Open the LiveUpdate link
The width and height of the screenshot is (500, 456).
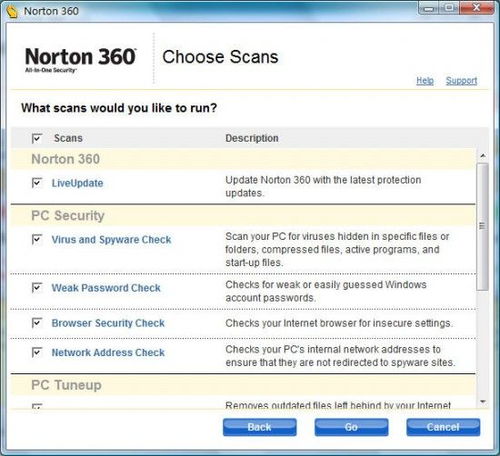pos(77,183)
